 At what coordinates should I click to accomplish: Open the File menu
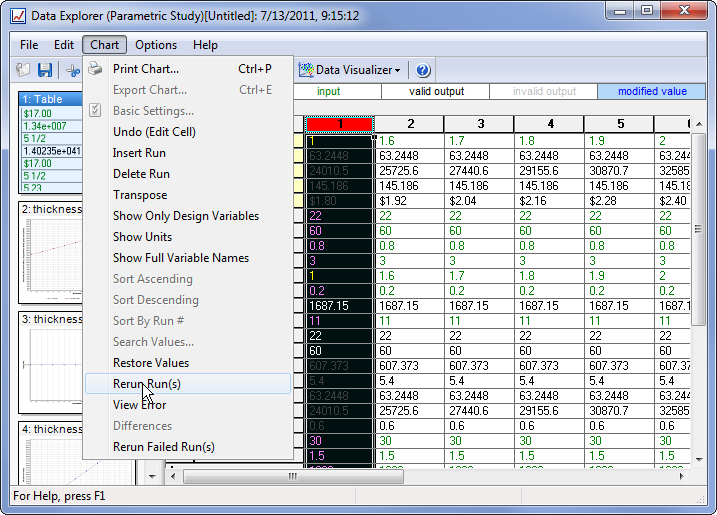29,45
